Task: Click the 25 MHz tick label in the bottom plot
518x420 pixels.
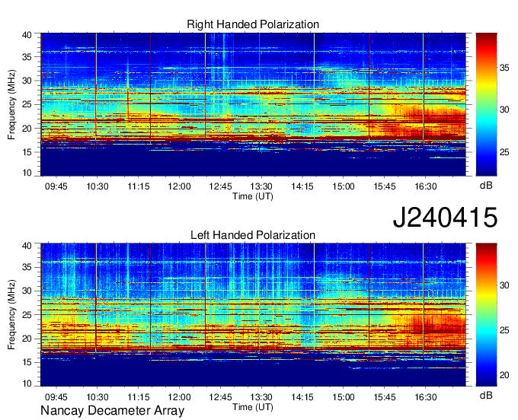Action: pos(27,315)
